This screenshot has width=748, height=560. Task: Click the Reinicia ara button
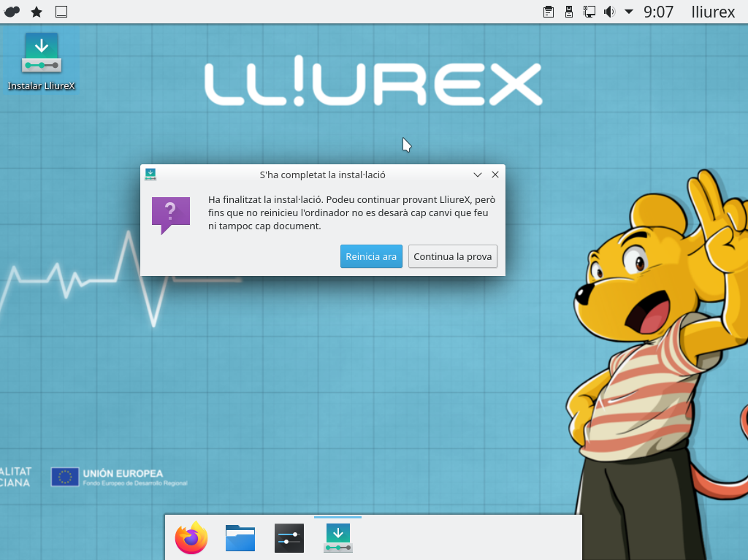coord(371,256)
